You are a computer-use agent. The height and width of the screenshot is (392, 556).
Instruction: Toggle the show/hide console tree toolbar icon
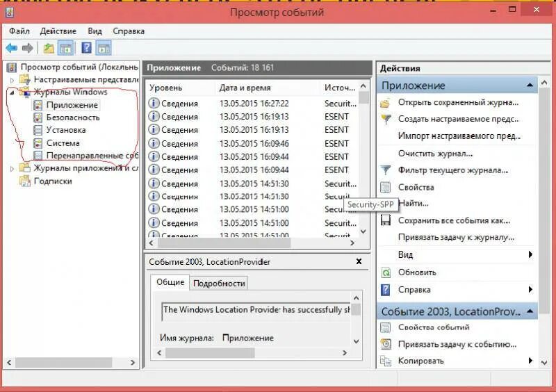(x=66, y=48)
